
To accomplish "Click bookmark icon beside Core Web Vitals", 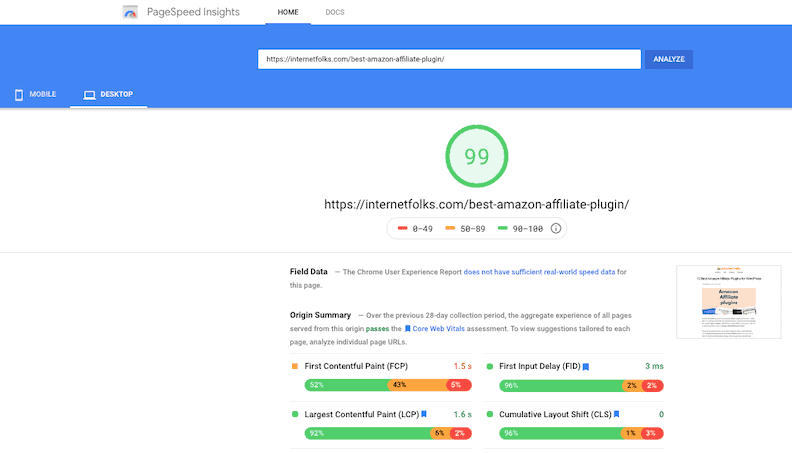I will [408, 329].
